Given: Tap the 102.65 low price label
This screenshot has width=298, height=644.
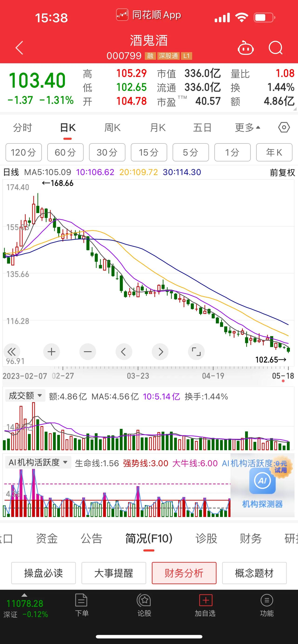Looking at the screenshot, I should 271,360.
